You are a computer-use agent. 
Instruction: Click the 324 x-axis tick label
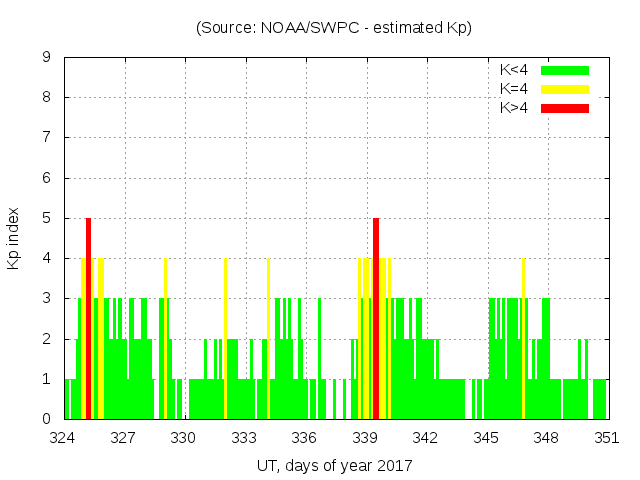click(x=63, y=437)
